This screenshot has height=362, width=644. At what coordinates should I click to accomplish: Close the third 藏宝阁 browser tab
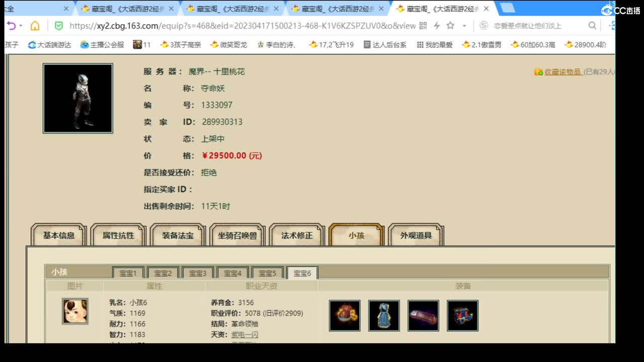381,9
